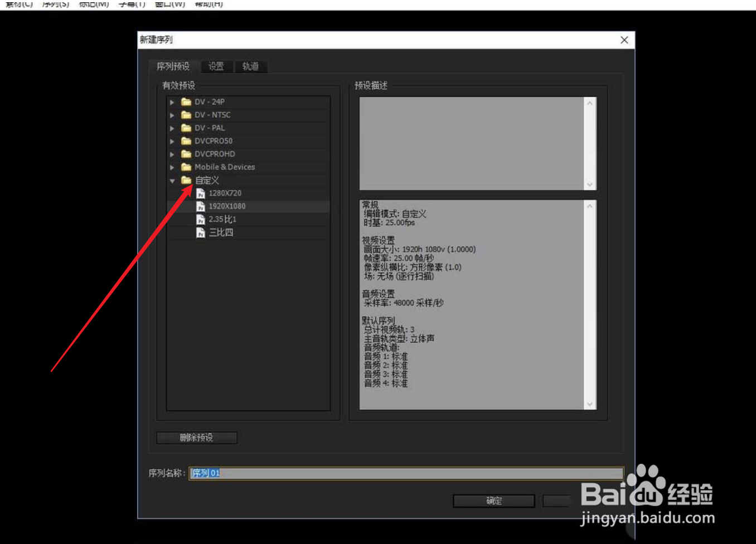Select the 三比四 preset icon
The width and height of the screenshot is (756, 544).
click(201, 232)
